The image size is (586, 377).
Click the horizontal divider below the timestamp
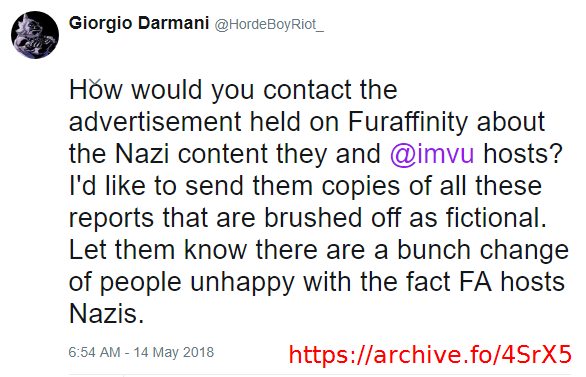[320, 374]
